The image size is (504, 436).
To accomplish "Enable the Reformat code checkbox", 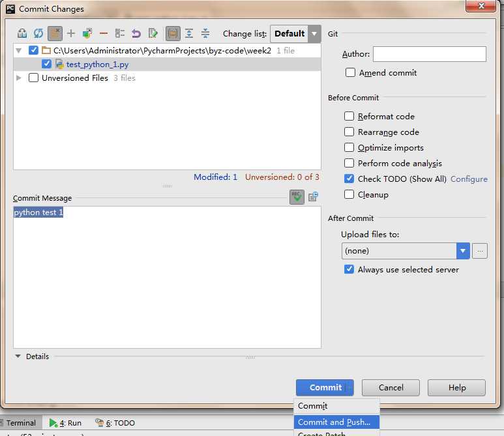I will tap(349, 117).
